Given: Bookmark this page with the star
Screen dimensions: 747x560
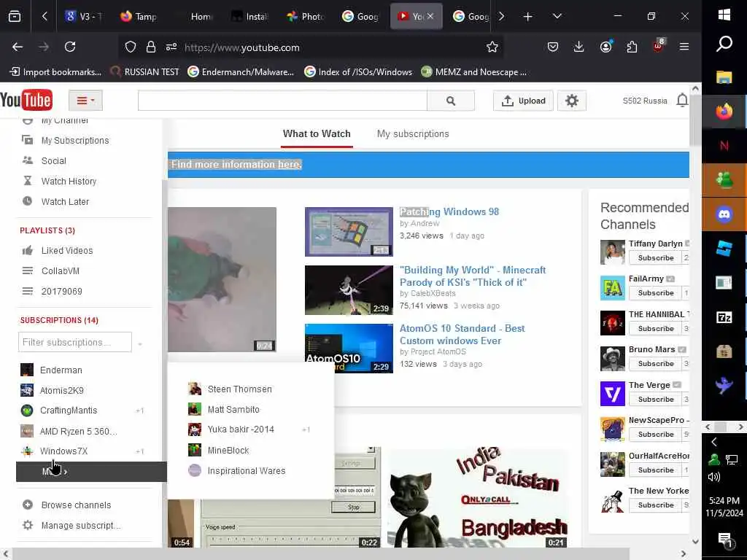Looking at the screenshot, I should pyautogui.click(x=492, y=47).
